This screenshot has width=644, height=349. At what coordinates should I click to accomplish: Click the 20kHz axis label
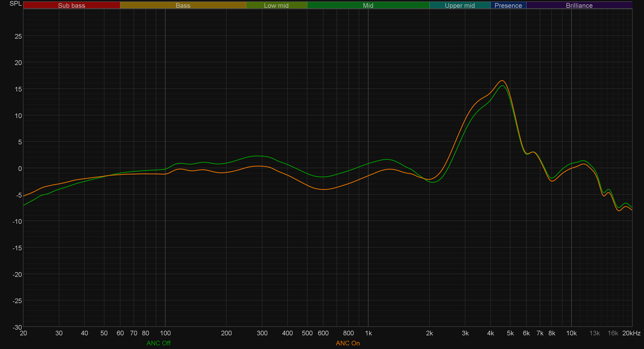(x=631, y=333)
